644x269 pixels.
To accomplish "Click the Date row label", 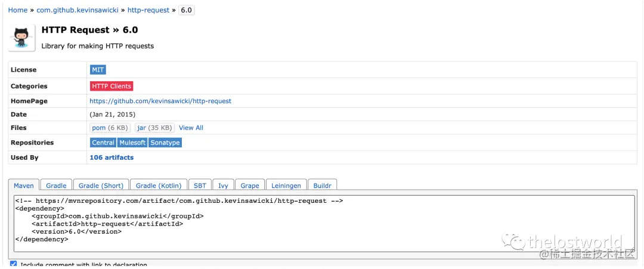I will tap(18, 115).
